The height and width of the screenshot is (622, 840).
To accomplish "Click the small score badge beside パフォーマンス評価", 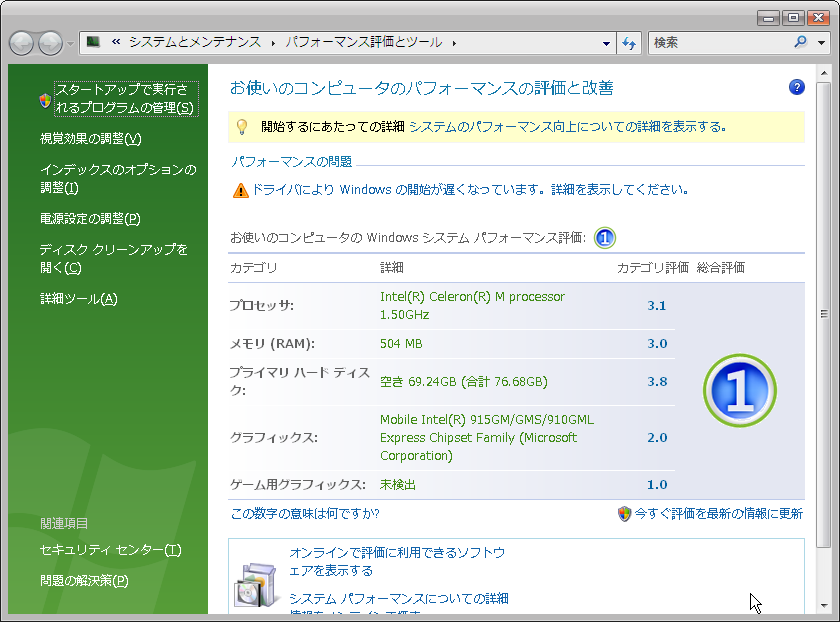I will pos(605,238).
